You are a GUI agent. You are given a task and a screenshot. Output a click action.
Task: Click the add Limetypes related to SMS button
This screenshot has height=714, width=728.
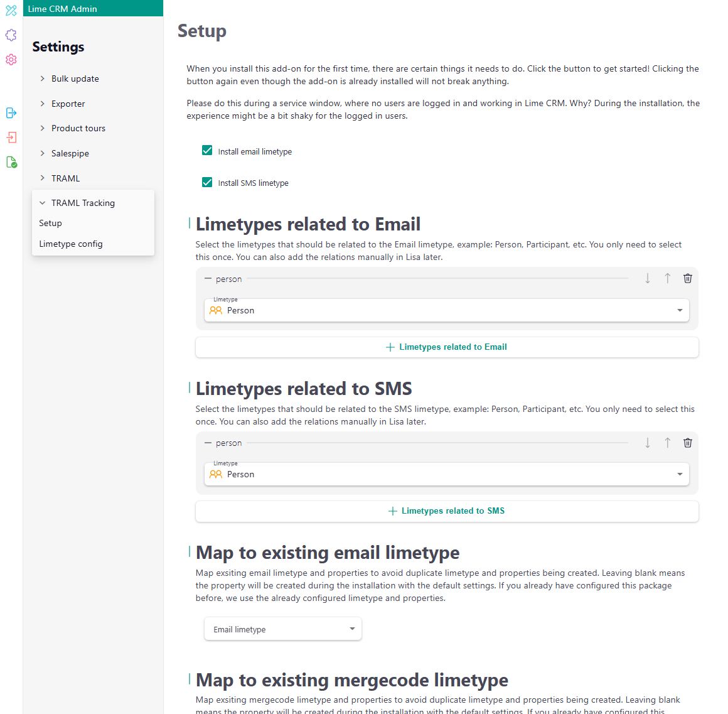(446, 511)
